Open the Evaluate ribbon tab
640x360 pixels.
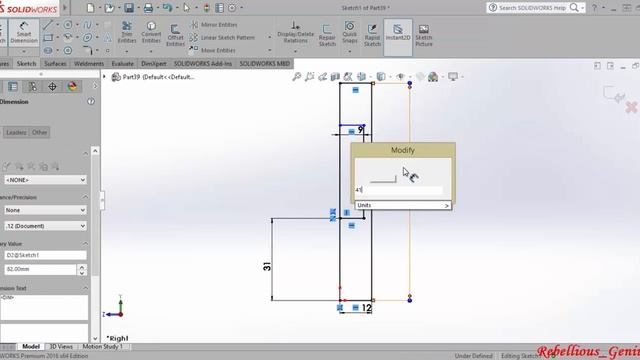pos(122,64)
